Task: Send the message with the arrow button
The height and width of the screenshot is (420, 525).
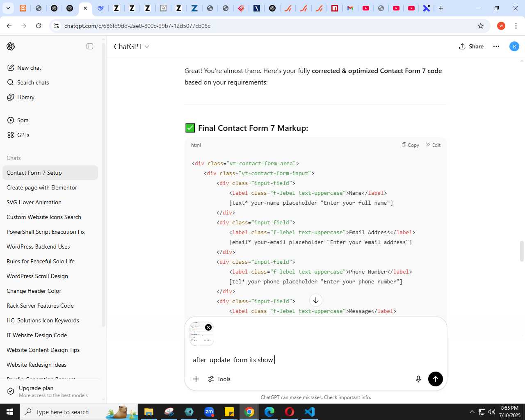Action: click(x=436, y=379)
